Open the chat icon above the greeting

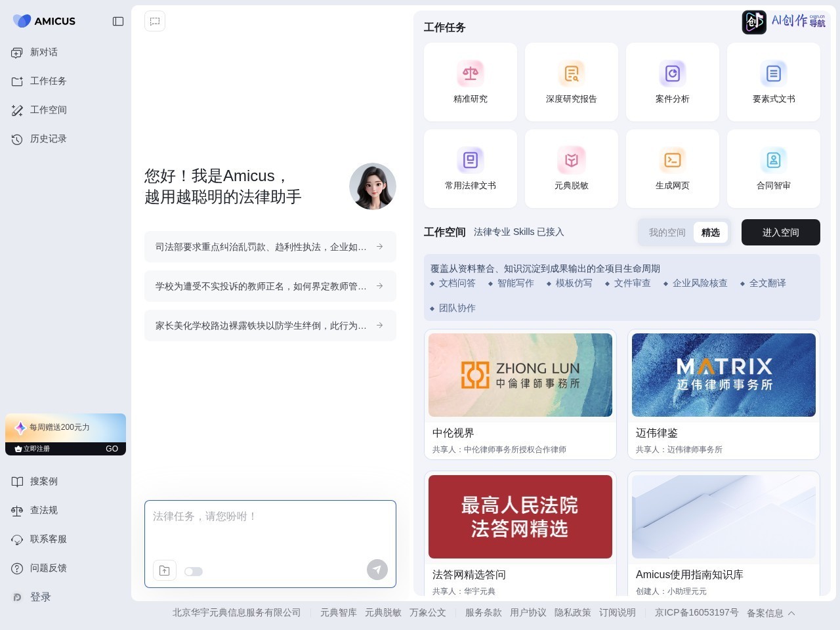click(155, 21)
